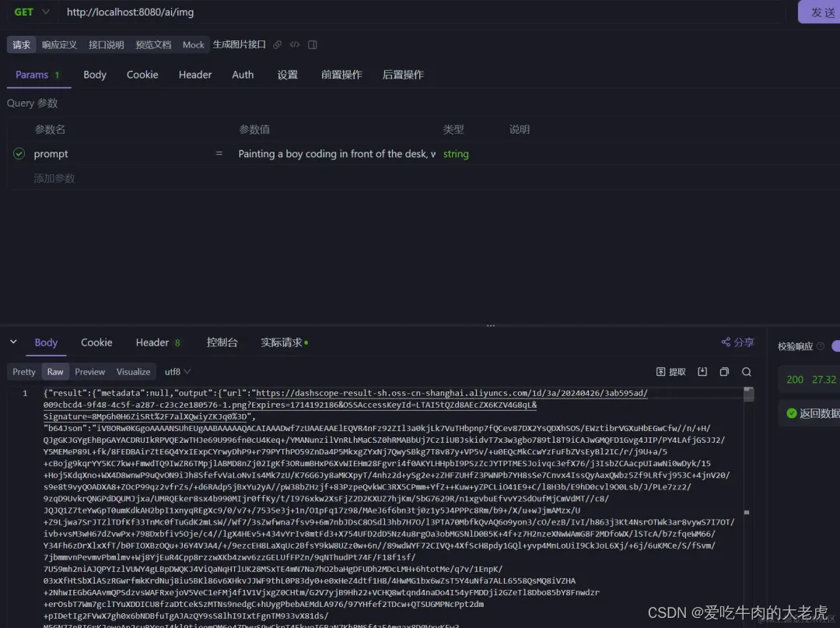Select the request Body tab

95,75
